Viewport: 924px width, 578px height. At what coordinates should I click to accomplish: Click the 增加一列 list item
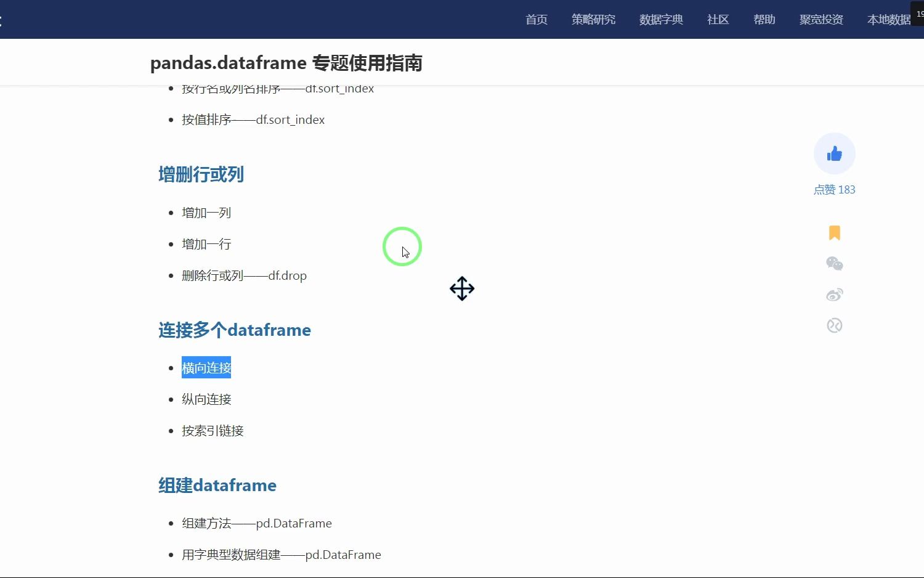point(206,213)
